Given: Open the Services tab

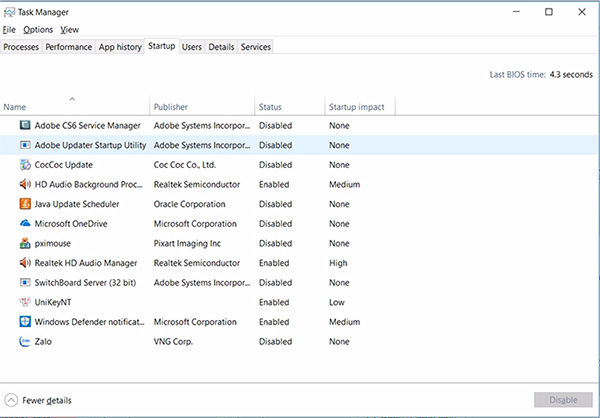Looking at the screenshot, I should point(255,47).
